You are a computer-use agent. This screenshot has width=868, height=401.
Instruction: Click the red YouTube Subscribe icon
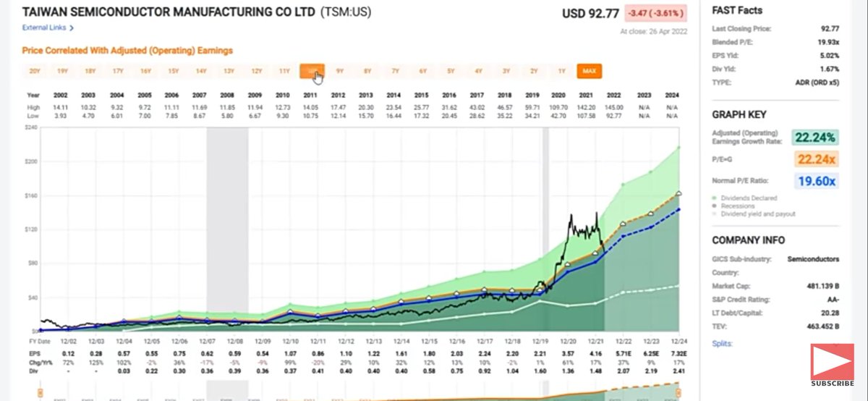tap(831, 360)
